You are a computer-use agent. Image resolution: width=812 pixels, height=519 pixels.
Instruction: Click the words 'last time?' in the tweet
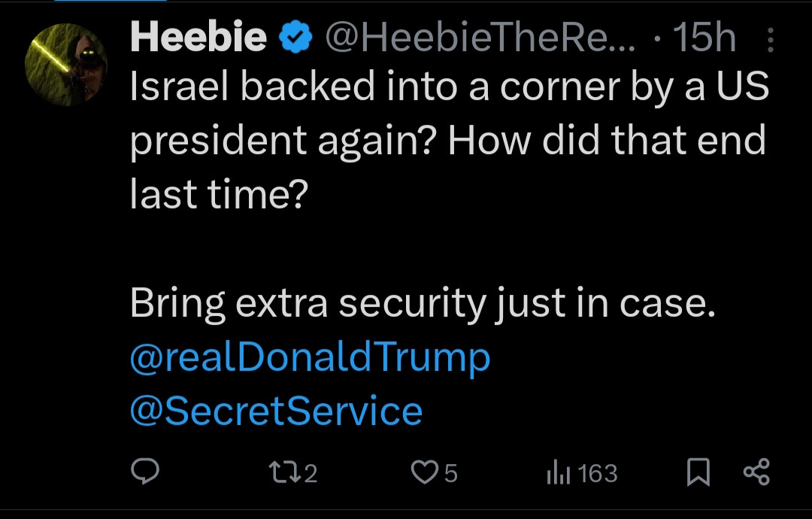[219, 196]
